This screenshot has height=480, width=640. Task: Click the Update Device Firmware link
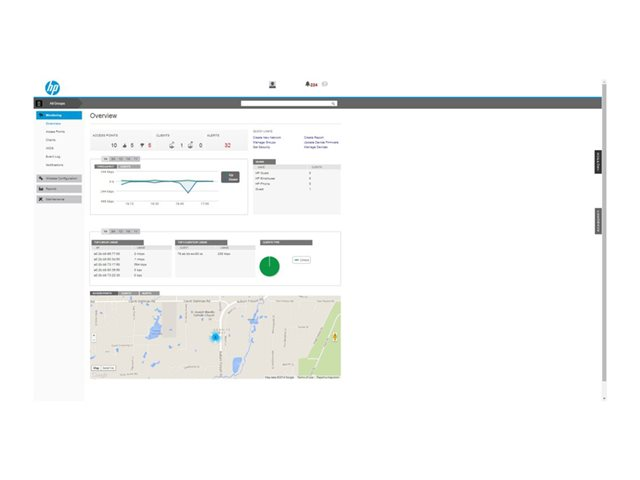pyautogui.click(x=321, y=142)
